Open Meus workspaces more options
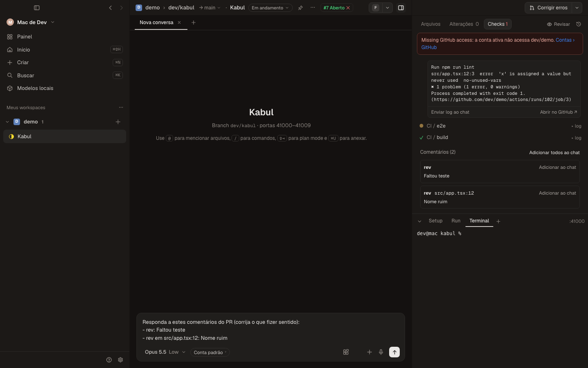This screenshot has width=588, height=368. 121,108
